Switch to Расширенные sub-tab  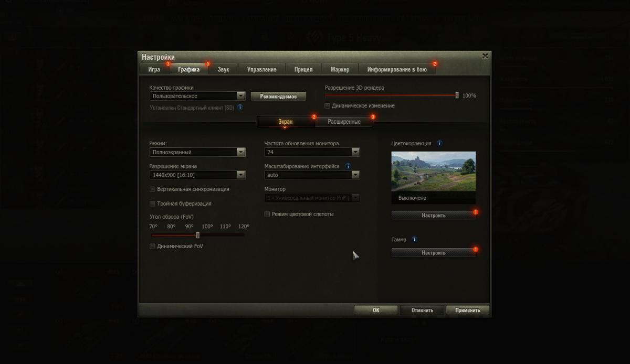coord(344,122)
